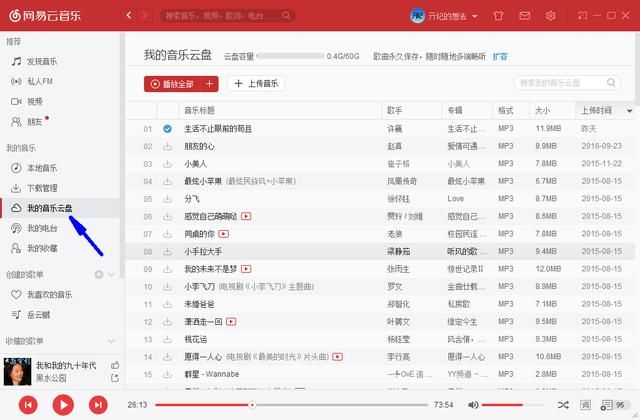The height and width of the screenshot is (420, 640).
Task: Click the Expand capacity (扩容) link
Action: click(500, 56)
